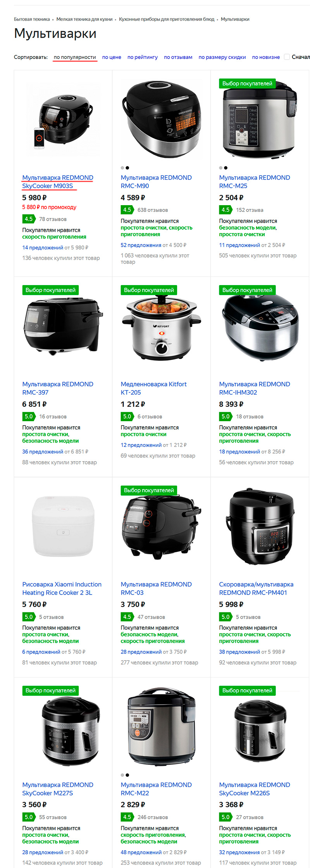Select first image dot under RMC-M25 photo
The height and width of the screenshot is (868, 310).
point(221,168)
